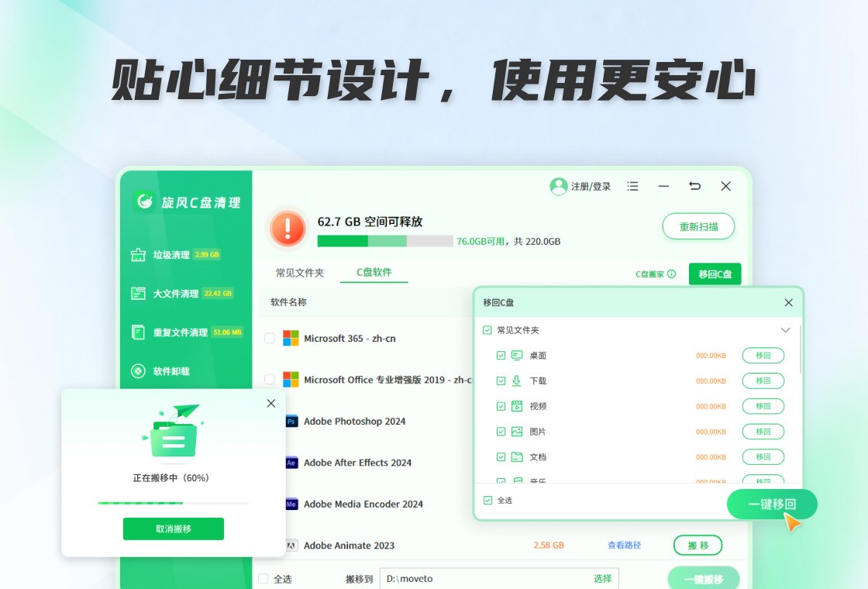Select the 大文件清理 sidebar icon

139,294
